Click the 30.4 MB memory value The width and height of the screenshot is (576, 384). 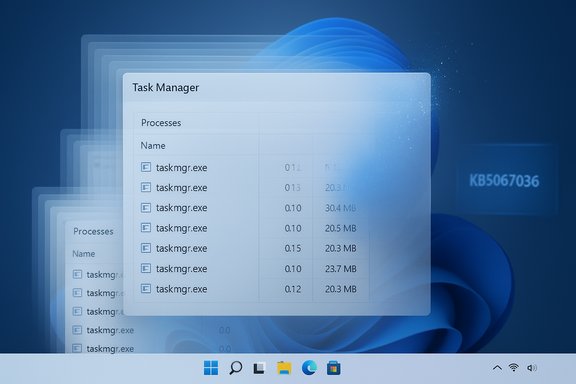point(341,208)
